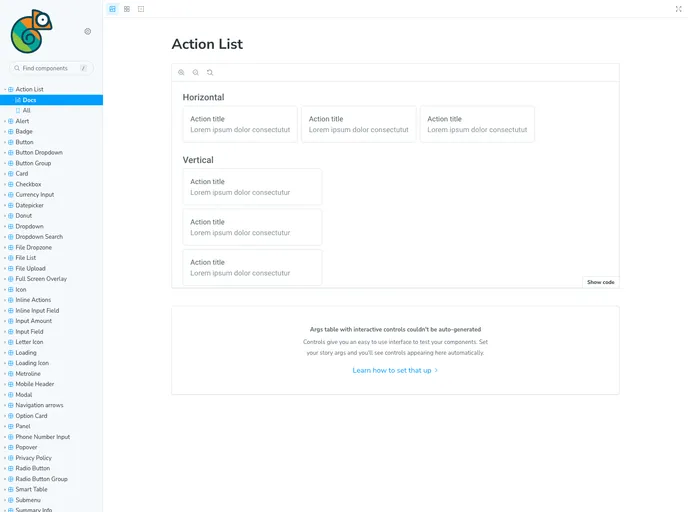This screenshot has height=512, width=688.
Task: Click the Popover component icon
Action: [x=11, y=448]
